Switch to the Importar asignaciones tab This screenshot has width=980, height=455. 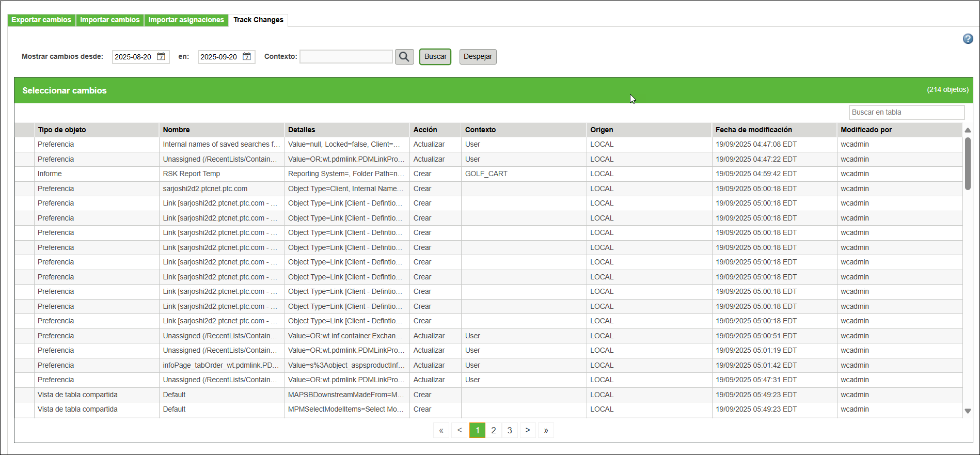[x=186, y=20]
